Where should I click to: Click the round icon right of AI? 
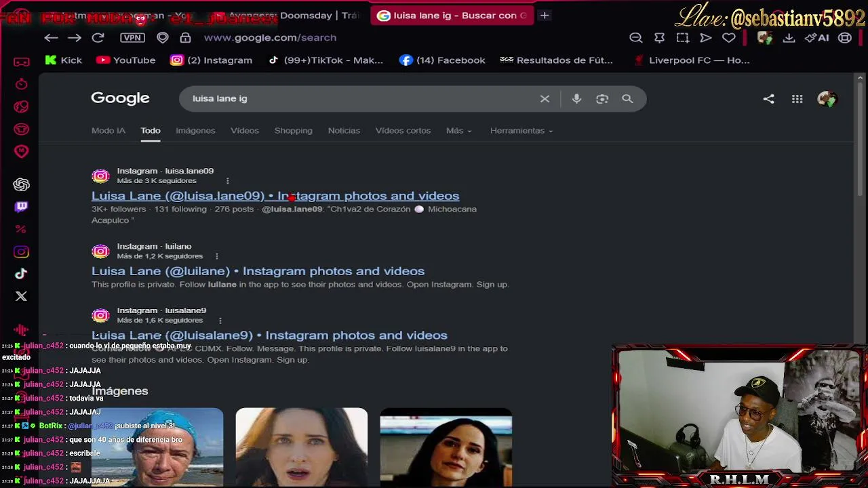(845, 38)
